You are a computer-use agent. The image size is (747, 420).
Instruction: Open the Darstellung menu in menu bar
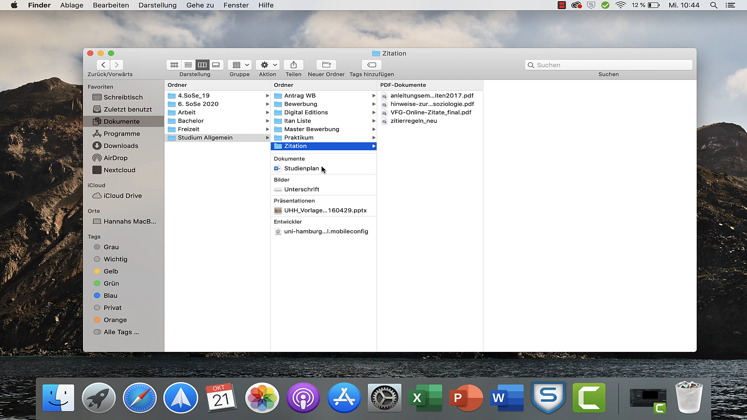click(157, 5)
